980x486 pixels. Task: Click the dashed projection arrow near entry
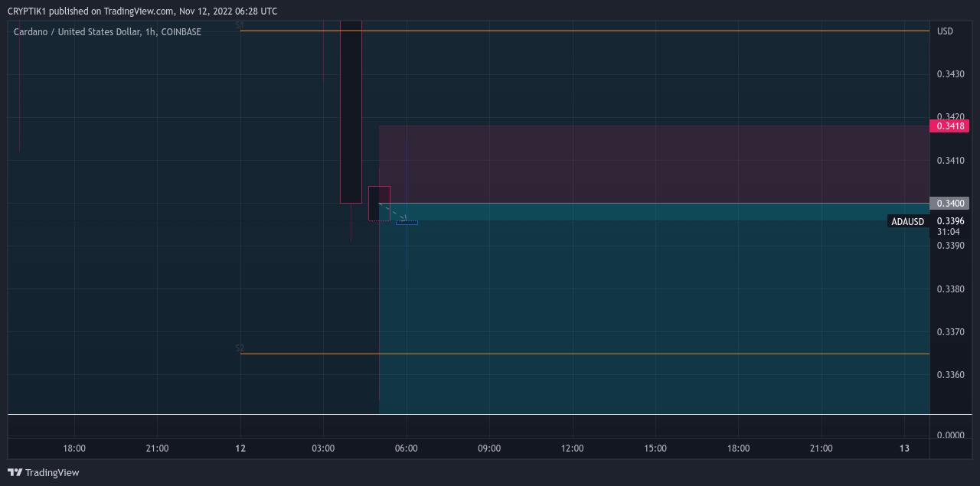pos(394,212)
